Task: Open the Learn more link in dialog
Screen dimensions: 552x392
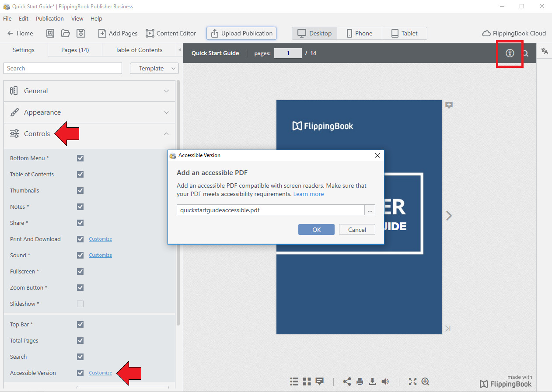Action: point(308,194)
